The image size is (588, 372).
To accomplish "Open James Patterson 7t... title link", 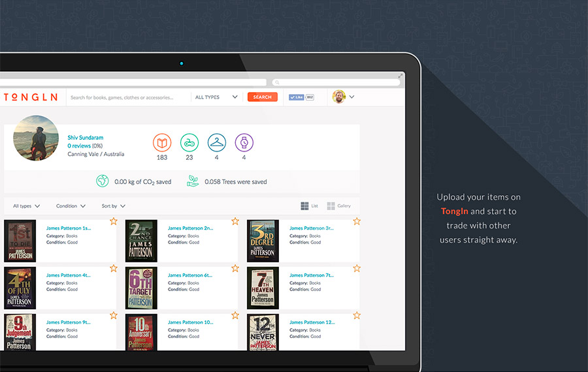I will [312, 275].
